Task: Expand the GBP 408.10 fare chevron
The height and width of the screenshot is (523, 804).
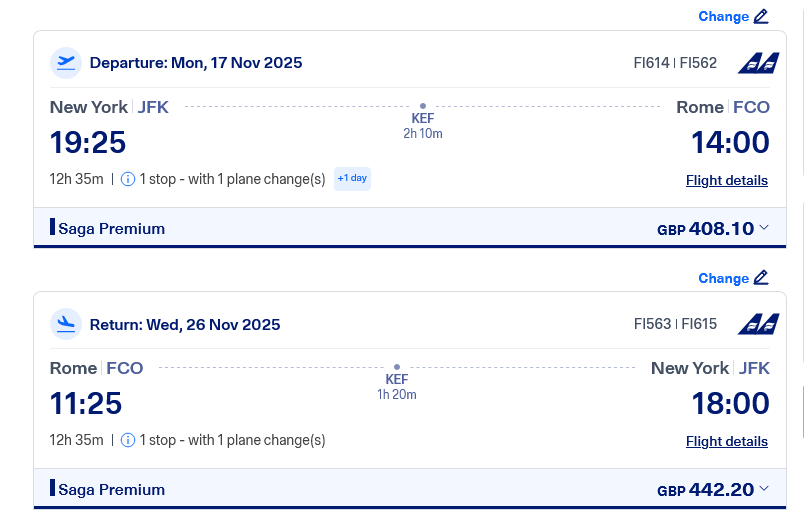Action: [764, 228]
